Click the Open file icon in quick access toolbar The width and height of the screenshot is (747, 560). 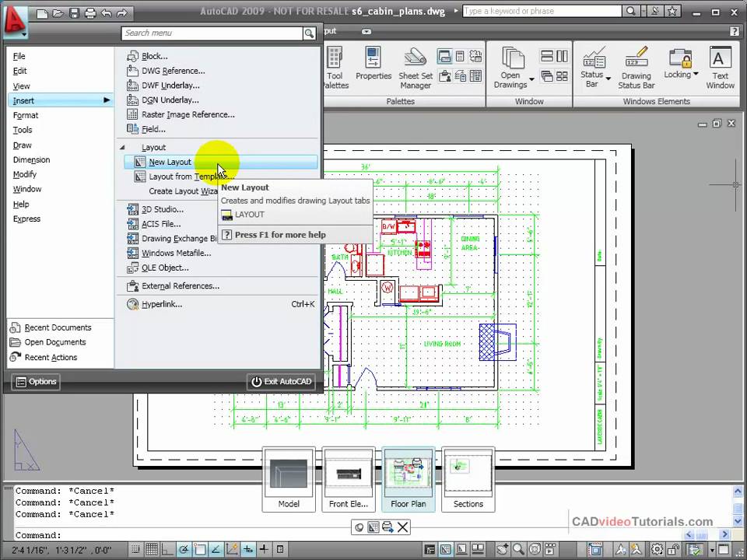click(x=58, y=13)
